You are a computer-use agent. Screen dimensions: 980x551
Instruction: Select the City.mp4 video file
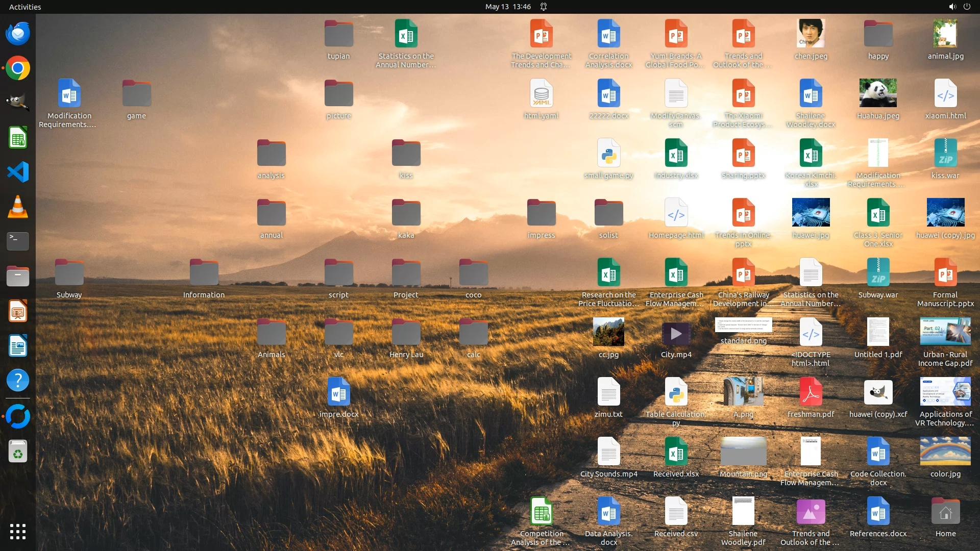[676, 334]
